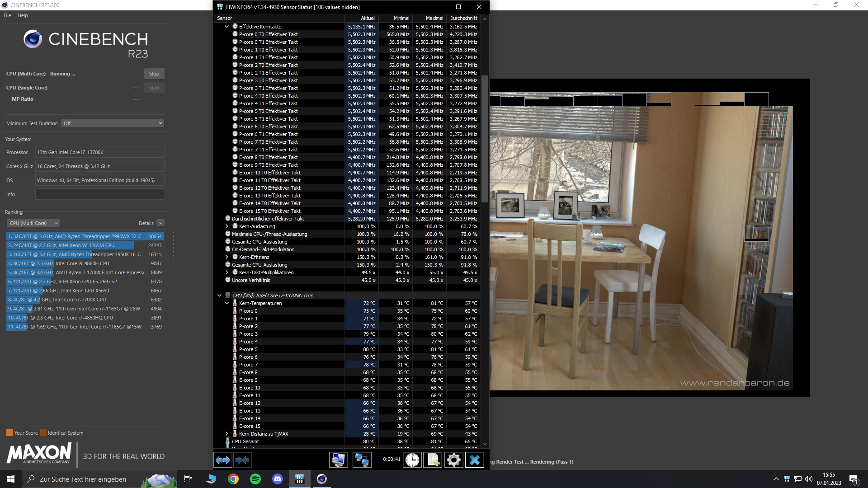
Task: Open Discord from the taskbar
Action: [x=278, y=479]
